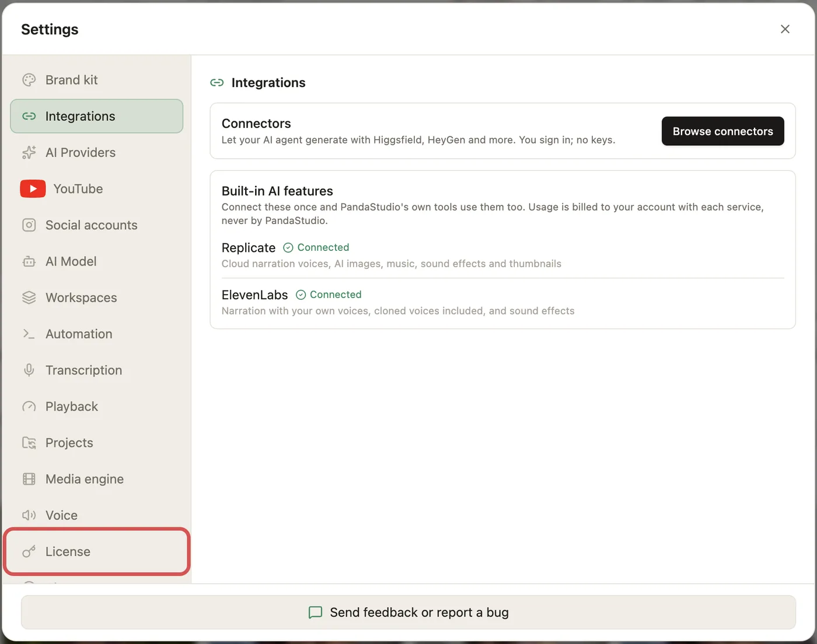Click the Integrations link icon in sidebar

coord(29,116)
